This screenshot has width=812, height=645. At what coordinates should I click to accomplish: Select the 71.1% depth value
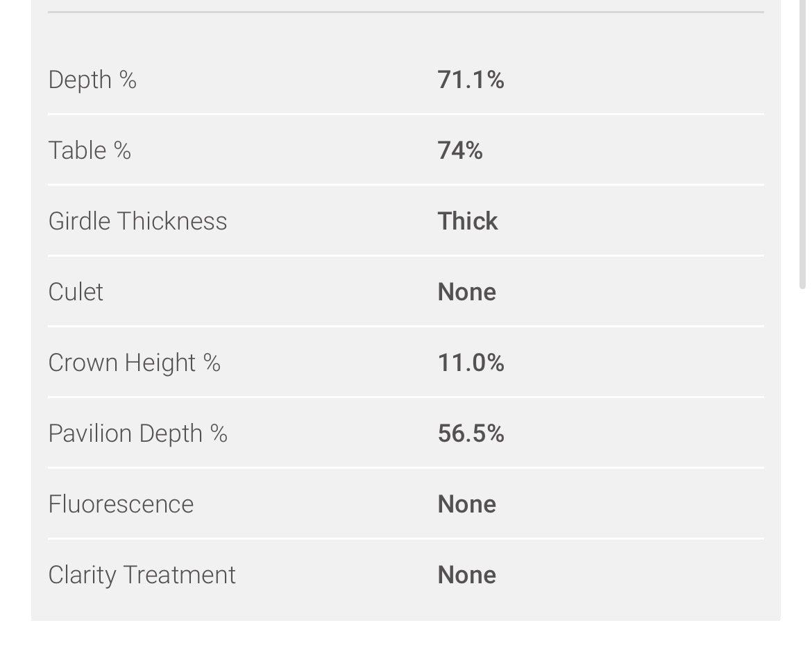[471, 80]
